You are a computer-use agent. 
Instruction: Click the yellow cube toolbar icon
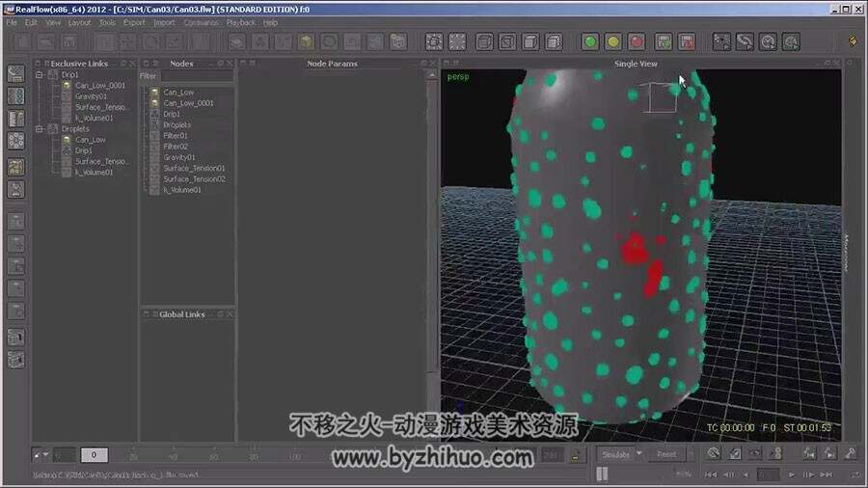[306, 41]
